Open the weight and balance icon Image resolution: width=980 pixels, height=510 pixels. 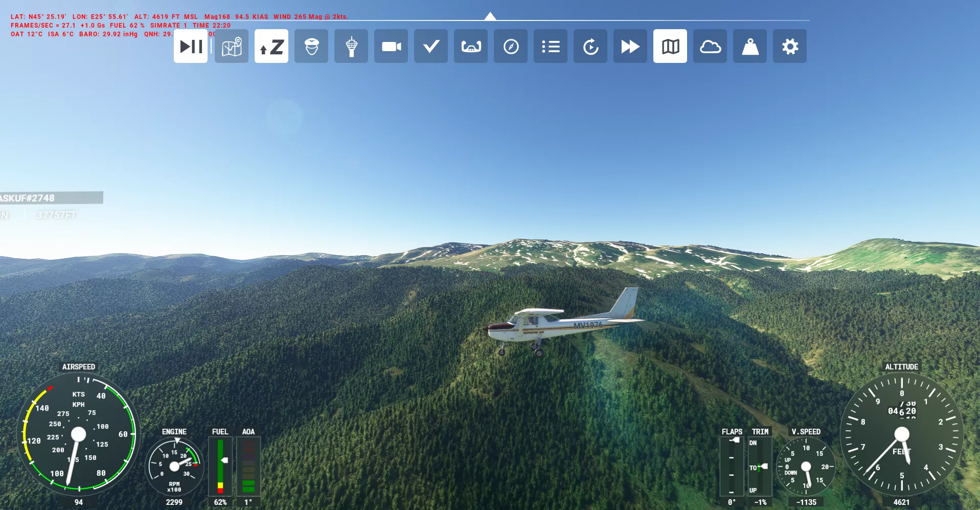pos(750,47)
